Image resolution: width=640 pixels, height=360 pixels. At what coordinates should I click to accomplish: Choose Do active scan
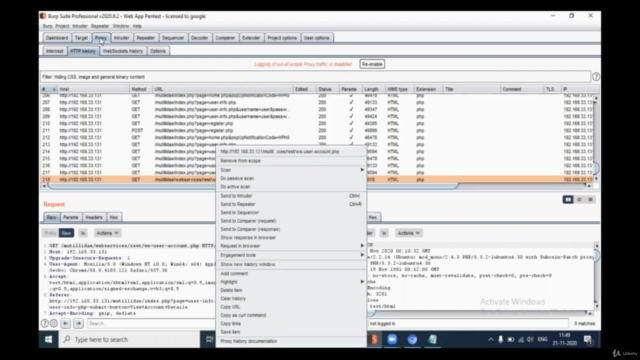click(x=291, y=187)
